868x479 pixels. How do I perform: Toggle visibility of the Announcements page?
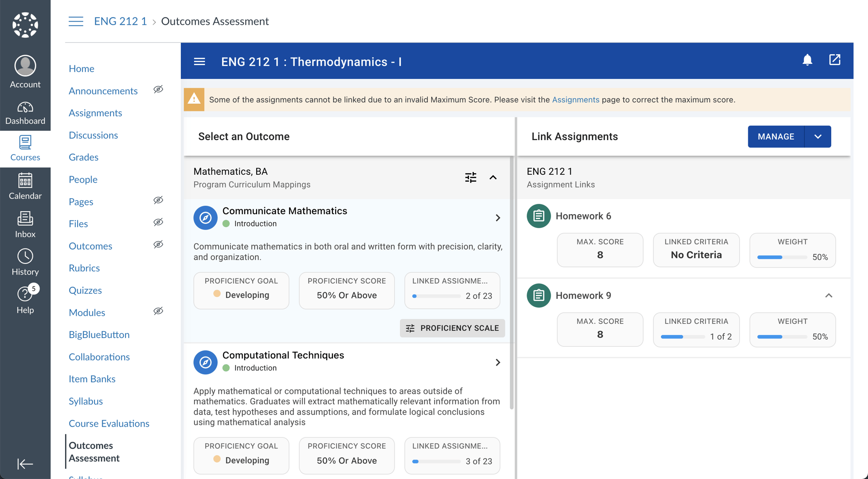point(158,90)
